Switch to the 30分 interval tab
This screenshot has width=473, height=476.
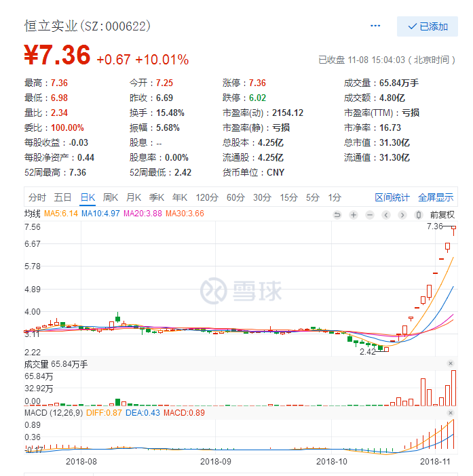(x=262, y=197)
